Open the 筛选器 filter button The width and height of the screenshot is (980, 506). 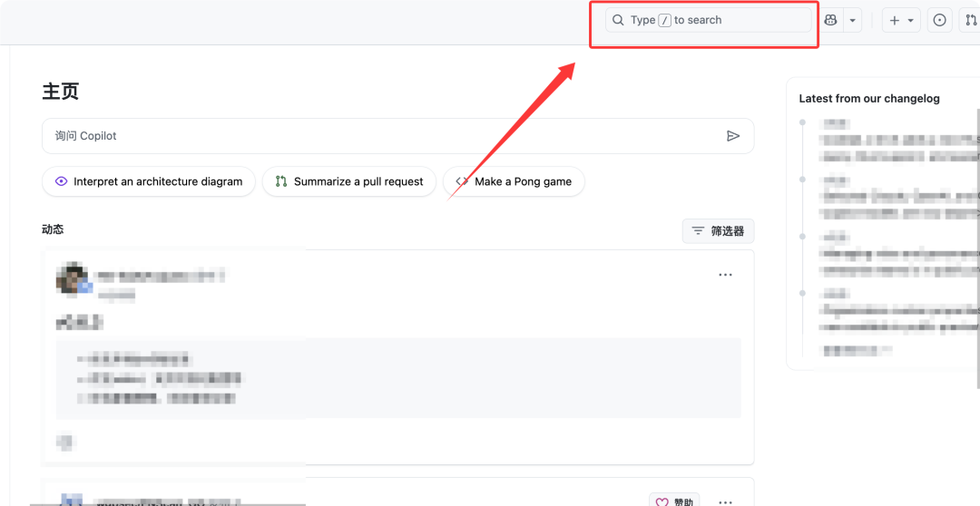coord(718,231)
